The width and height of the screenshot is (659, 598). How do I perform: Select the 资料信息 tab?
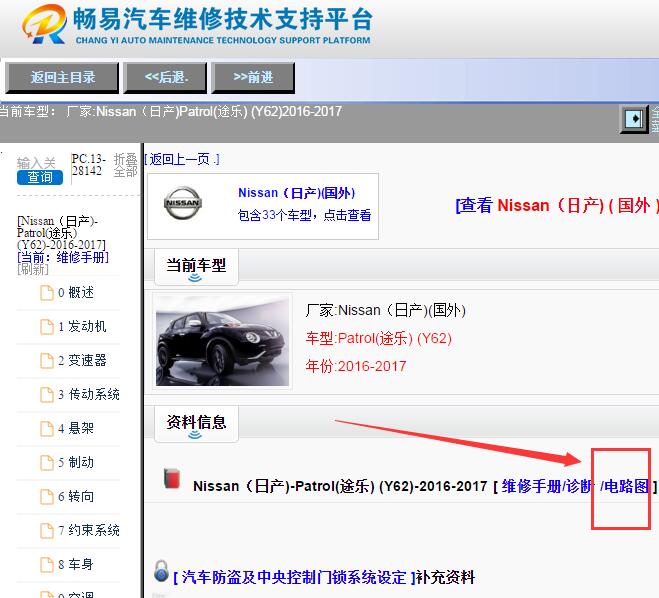pos(196,423)
